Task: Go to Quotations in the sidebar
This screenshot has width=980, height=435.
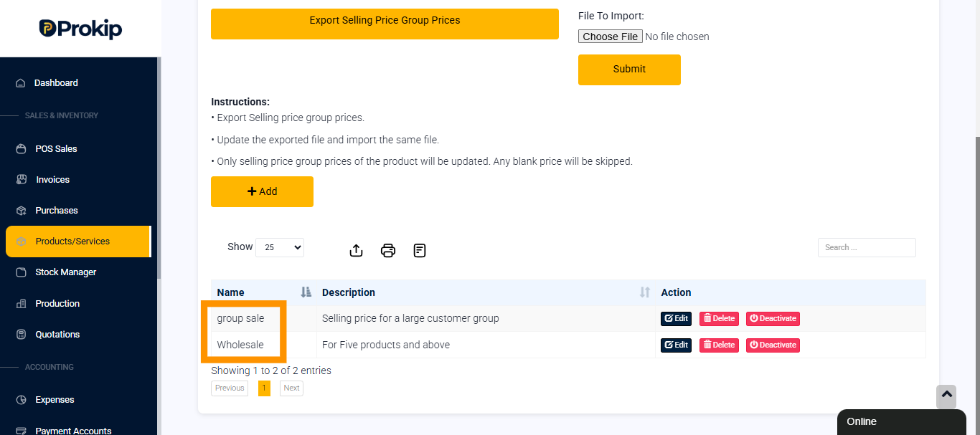Action: pyautogui.click(x=57, y=335)
